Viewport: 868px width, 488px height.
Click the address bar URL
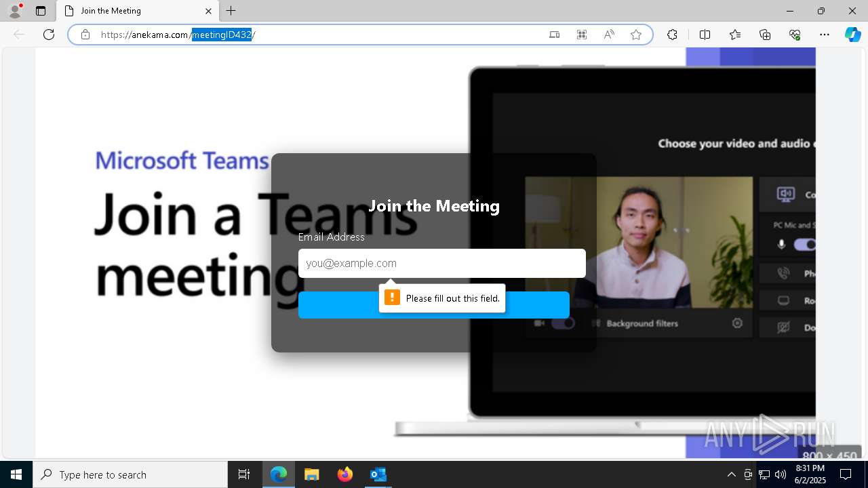point(178,35)
